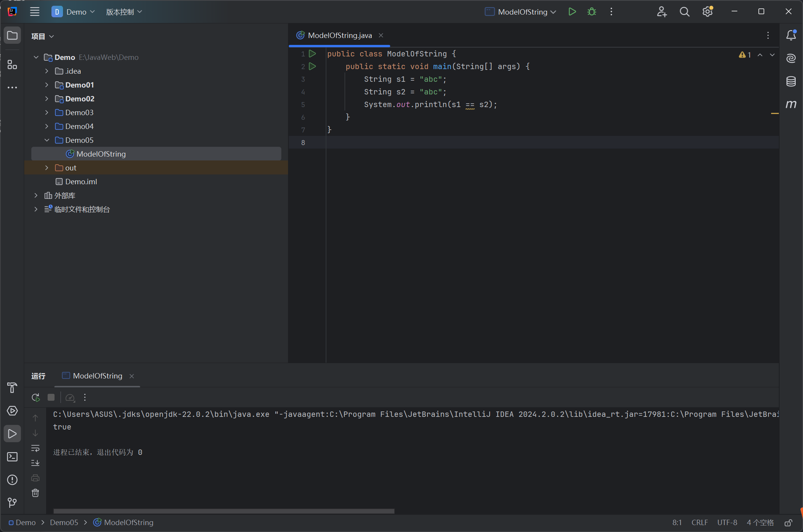Open the Problems tool window icon
This screenshot has width=803, height=532.
click(12, 480)
